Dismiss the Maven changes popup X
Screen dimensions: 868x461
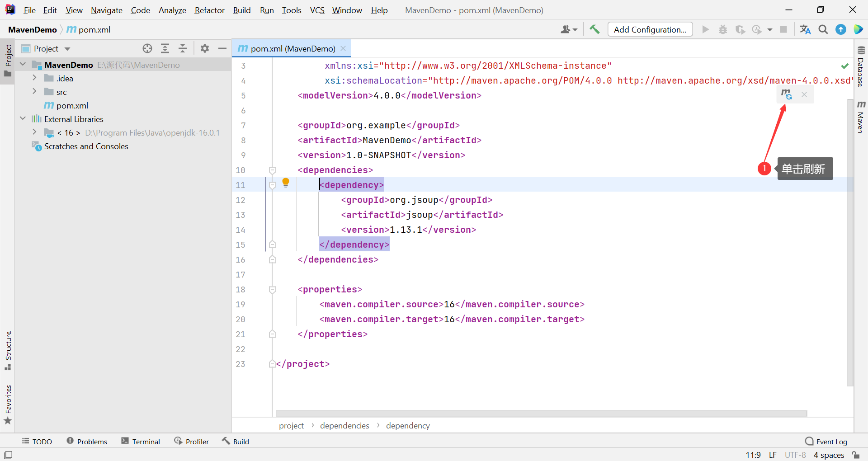(804, 94)
